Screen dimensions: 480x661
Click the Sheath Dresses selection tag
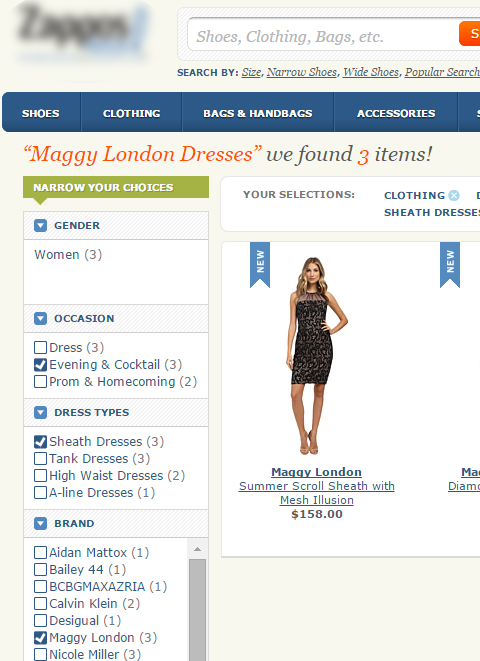(x=432, y=212)
